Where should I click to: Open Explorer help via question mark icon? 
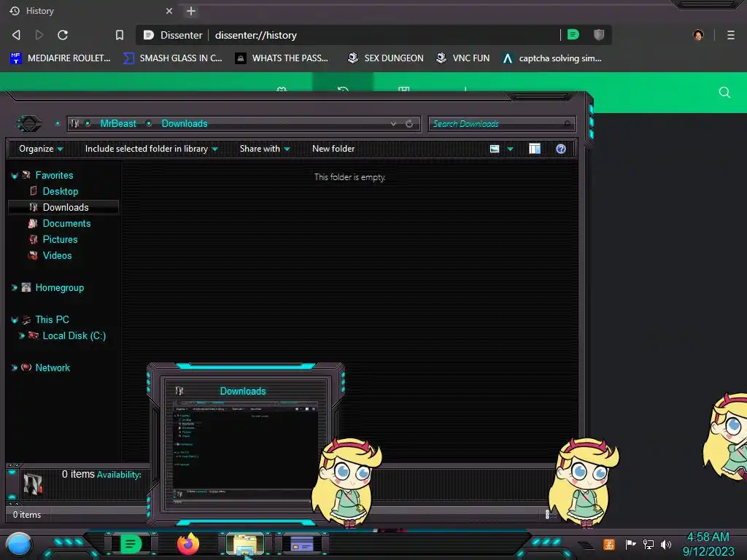[561, 149]
